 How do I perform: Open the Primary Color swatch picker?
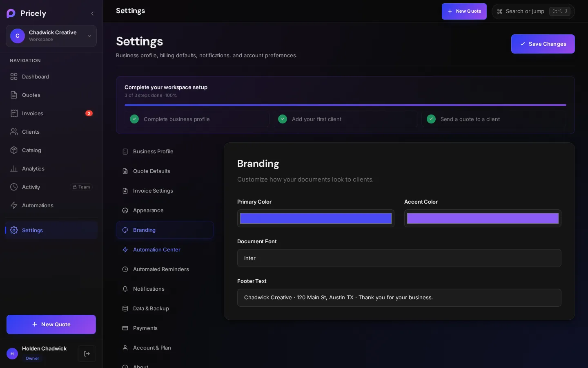click(316, 218)
